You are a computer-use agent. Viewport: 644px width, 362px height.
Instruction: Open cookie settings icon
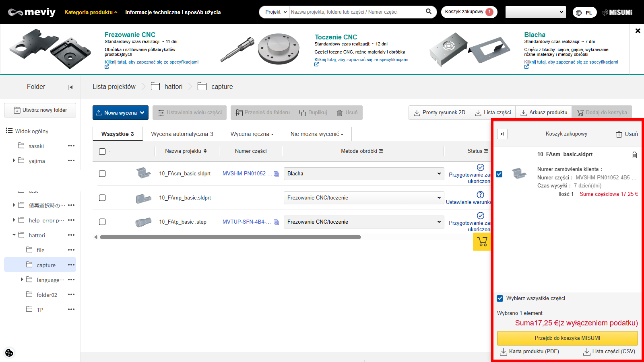(9, 353)
